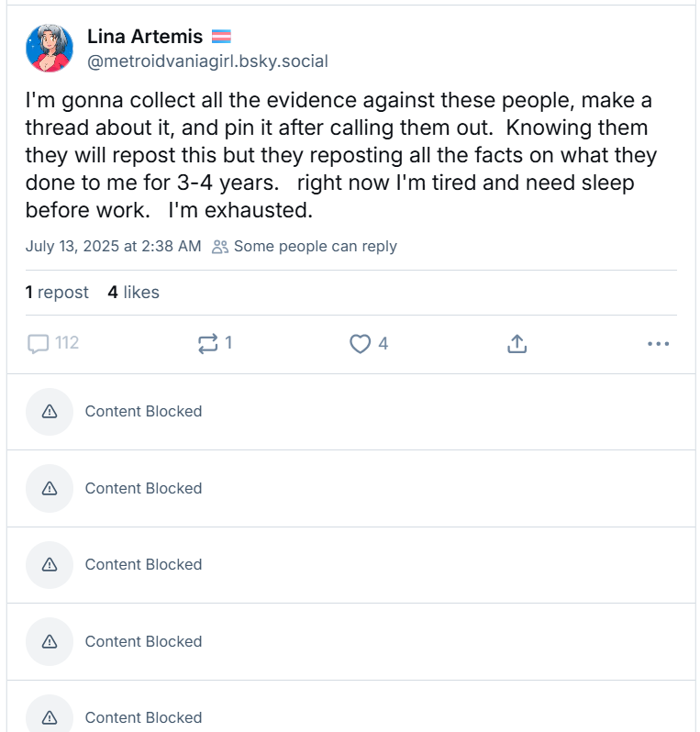Open the three-dot more options menu

[x=658, y=344]
